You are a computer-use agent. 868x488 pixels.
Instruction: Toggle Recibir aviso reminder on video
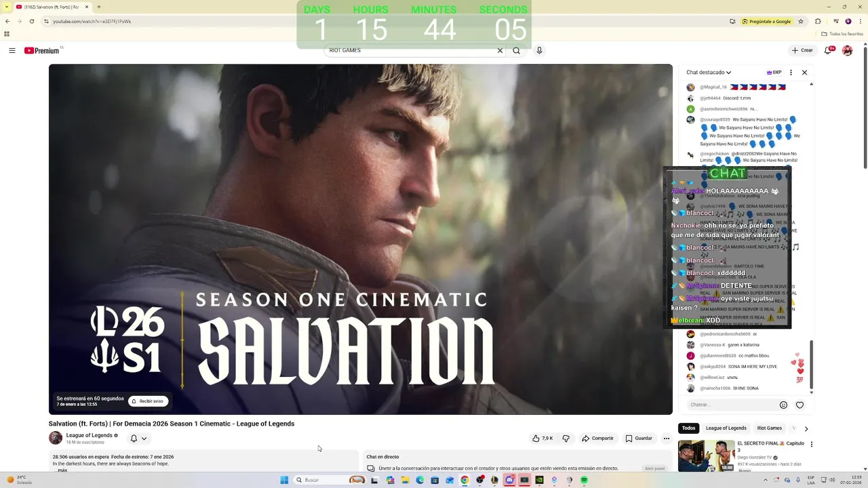(149, 401)
